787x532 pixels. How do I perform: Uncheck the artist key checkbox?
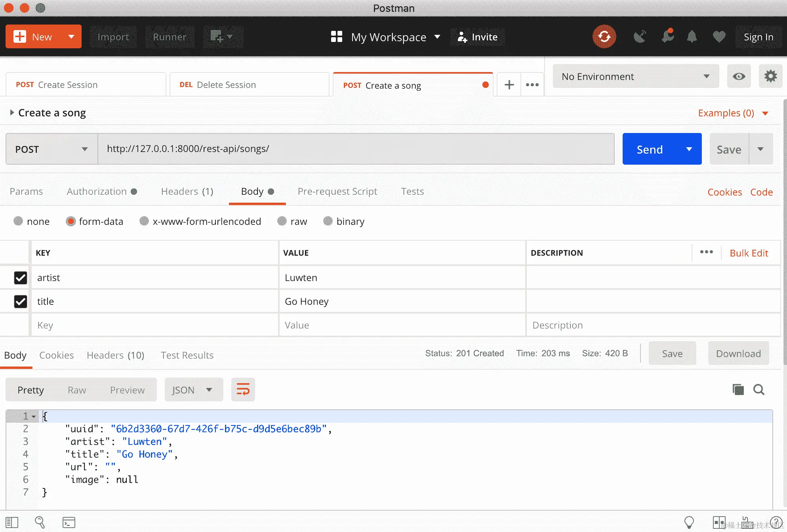pyautogui.click(x=21, y=278)
